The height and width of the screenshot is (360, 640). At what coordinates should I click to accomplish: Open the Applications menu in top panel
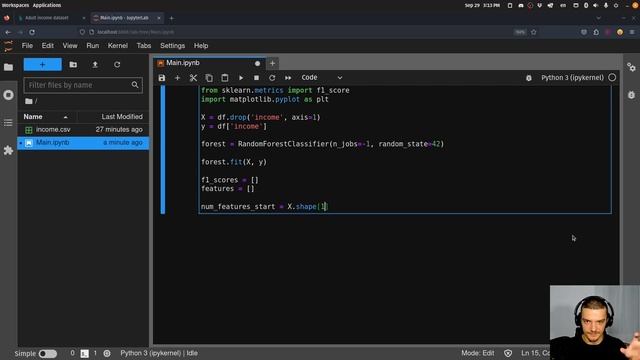[47, 5]
